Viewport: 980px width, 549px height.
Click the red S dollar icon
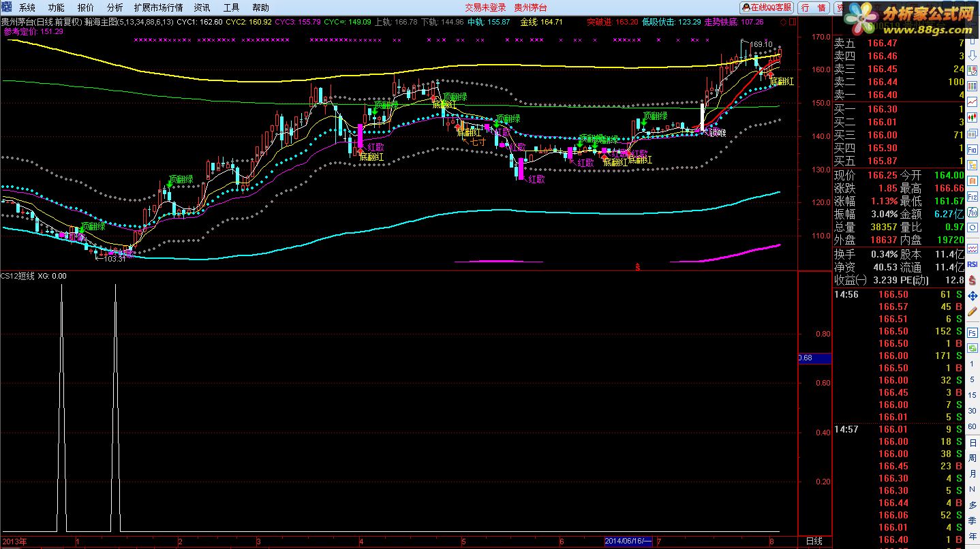coord(972,280)
